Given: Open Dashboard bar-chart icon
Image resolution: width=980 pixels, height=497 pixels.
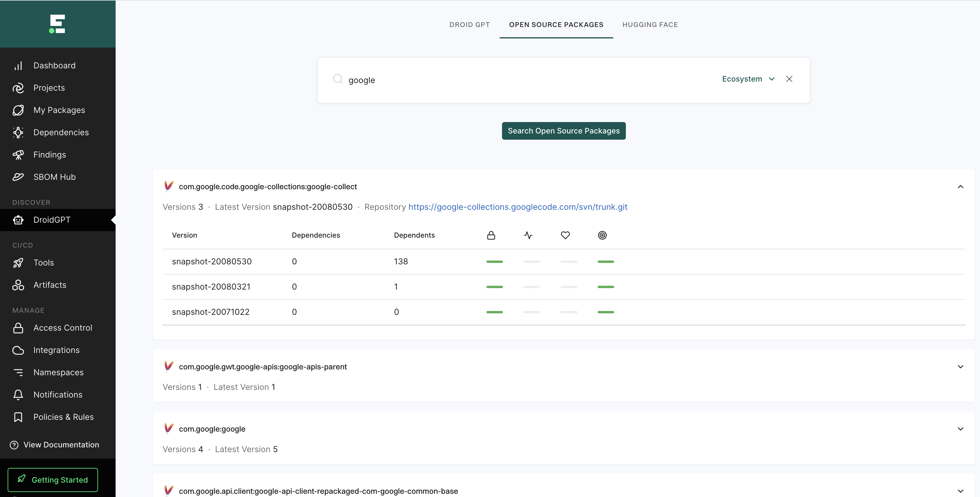Looking at the screenshot, I should [x=18, y=66].
